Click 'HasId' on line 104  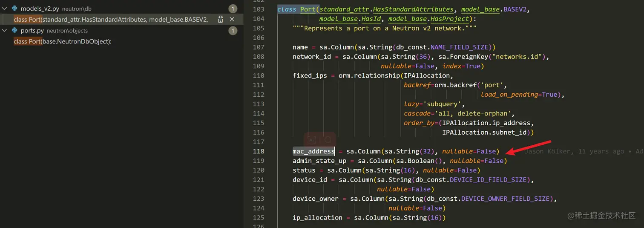point(371,19)
